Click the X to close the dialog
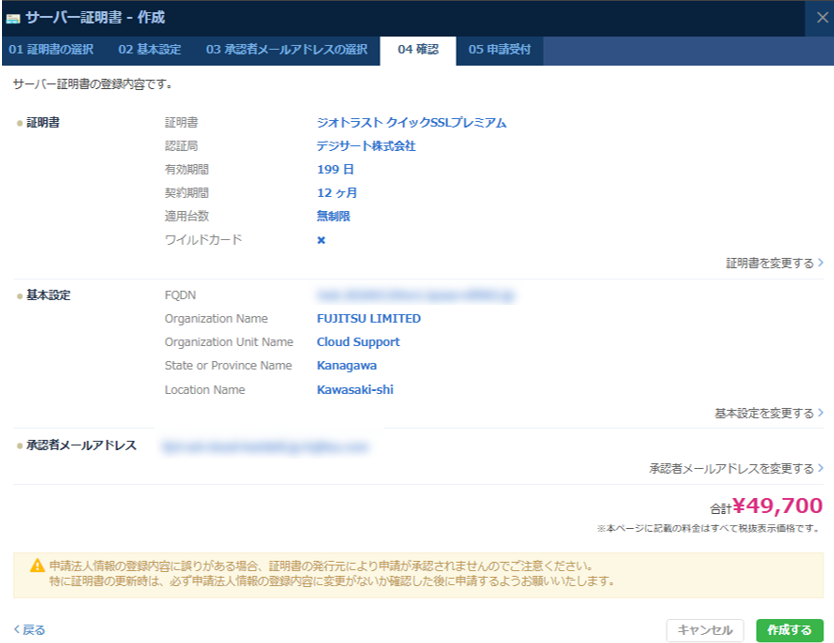 (823, 15)
